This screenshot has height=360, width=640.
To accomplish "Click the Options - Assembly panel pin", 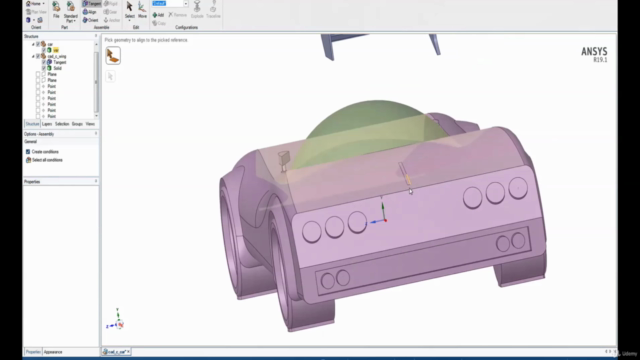I will pyautogui.click(x=96, y=133).
